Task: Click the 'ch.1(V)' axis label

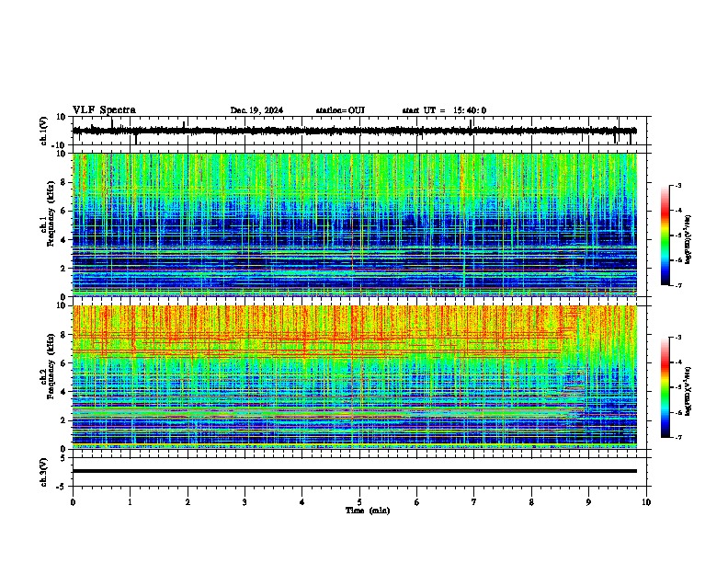Action: (44, 131)
